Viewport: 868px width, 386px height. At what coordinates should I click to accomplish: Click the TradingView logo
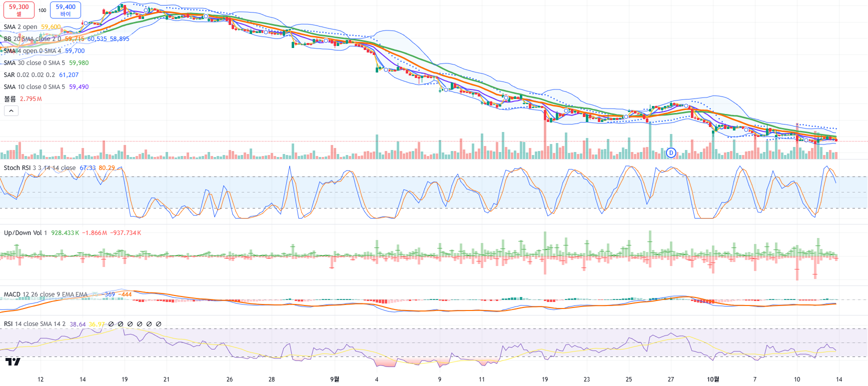pyautogui.click(x=13, y=361)
